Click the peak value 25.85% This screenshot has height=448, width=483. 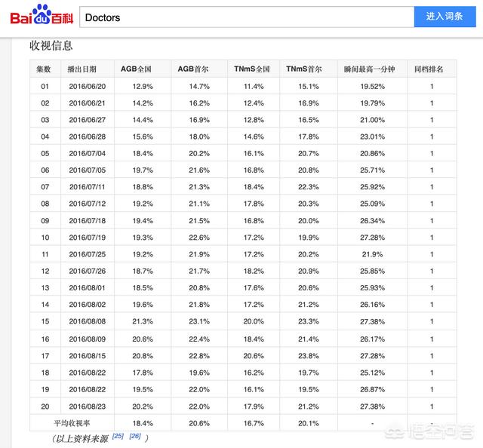[x=372, y=272]
